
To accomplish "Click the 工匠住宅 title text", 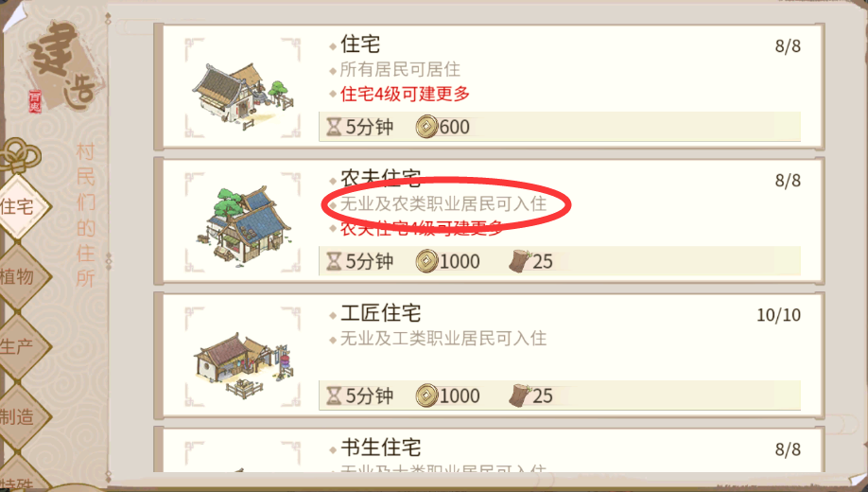I will tap(381, 313).
